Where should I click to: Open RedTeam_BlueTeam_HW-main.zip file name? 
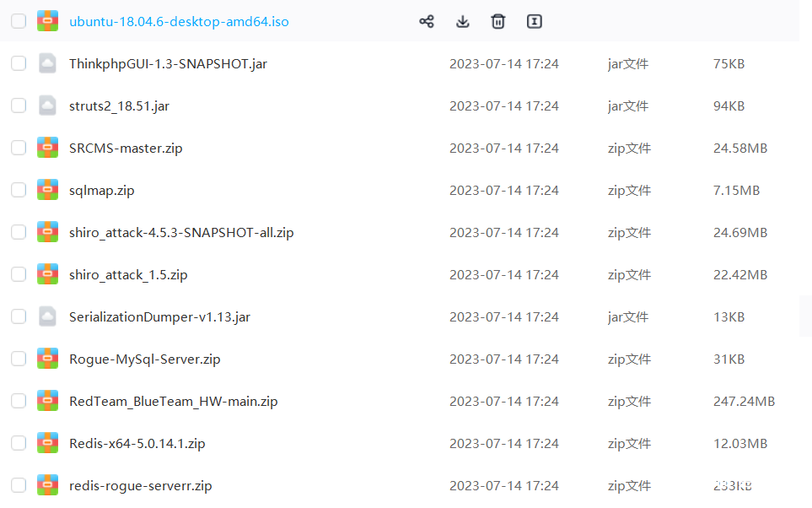(x=174, y=401)
